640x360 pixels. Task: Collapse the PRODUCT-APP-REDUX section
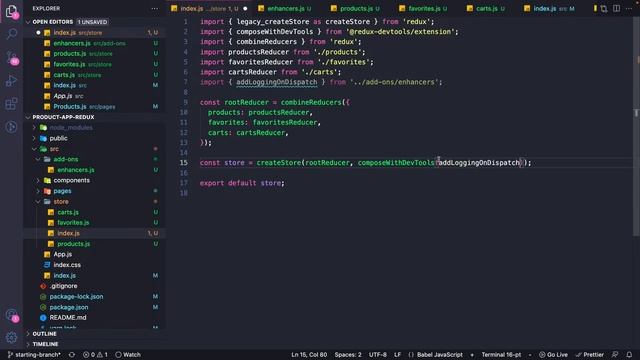(x=28, y=117)
